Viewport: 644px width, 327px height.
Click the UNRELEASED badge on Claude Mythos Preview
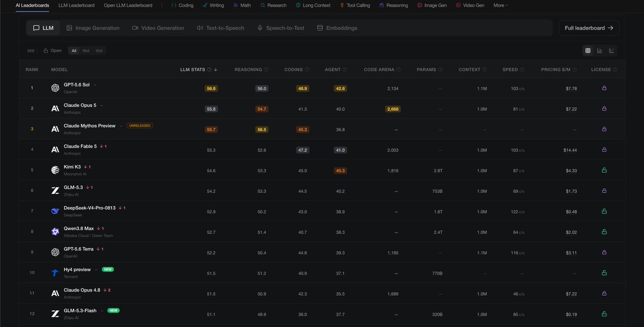(x=140, y=126)
